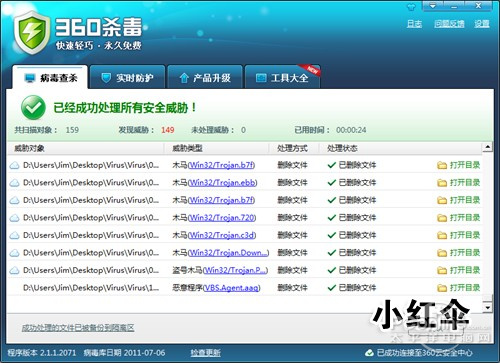
Task: Click the scrollbar up arrow
Action: (487, 147)
